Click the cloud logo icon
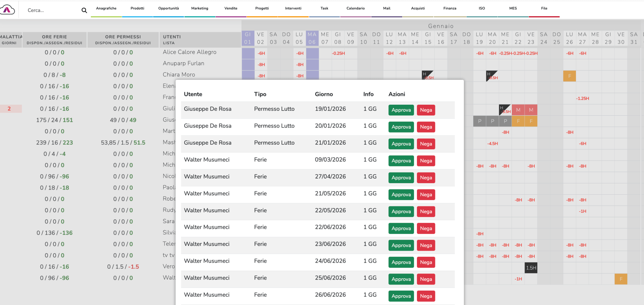644x305 pixels. pyautogui.click(x=8, y=10)
